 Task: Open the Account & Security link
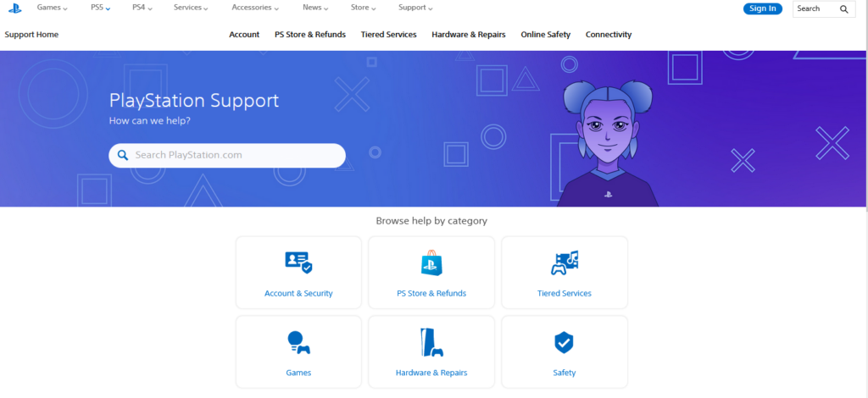click(x=298, y=294)
